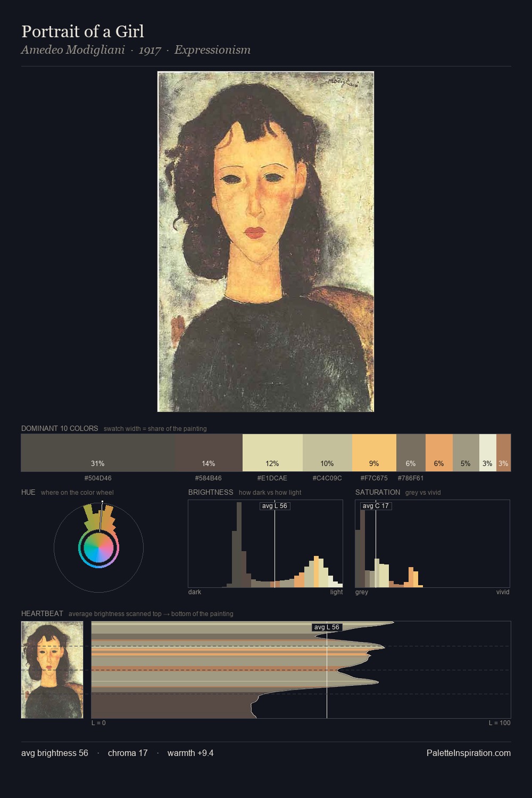
Task: Click the avg L 56 brightness label
Action: click(275, 506)
